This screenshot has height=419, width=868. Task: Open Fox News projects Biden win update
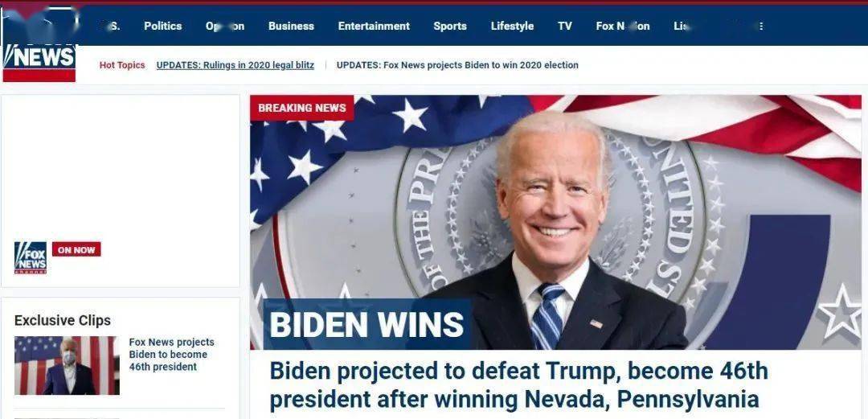pyautogui.click(x=457, y=65)
